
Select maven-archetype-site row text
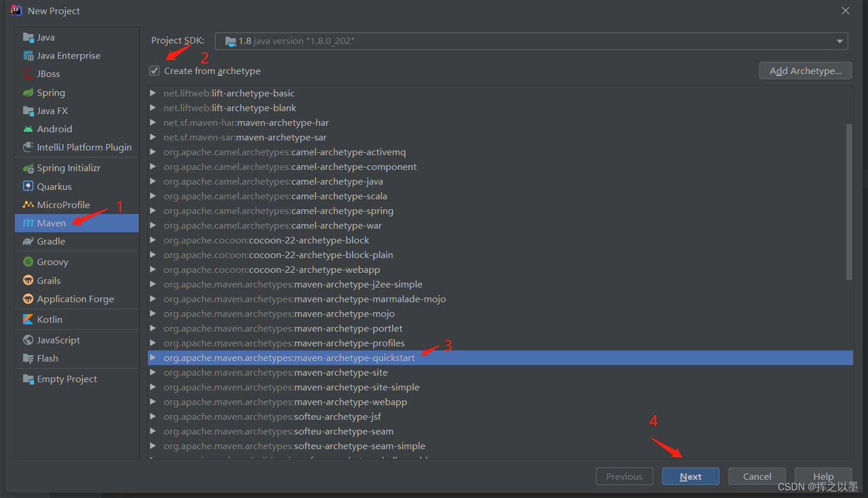(x=275, y=373)
